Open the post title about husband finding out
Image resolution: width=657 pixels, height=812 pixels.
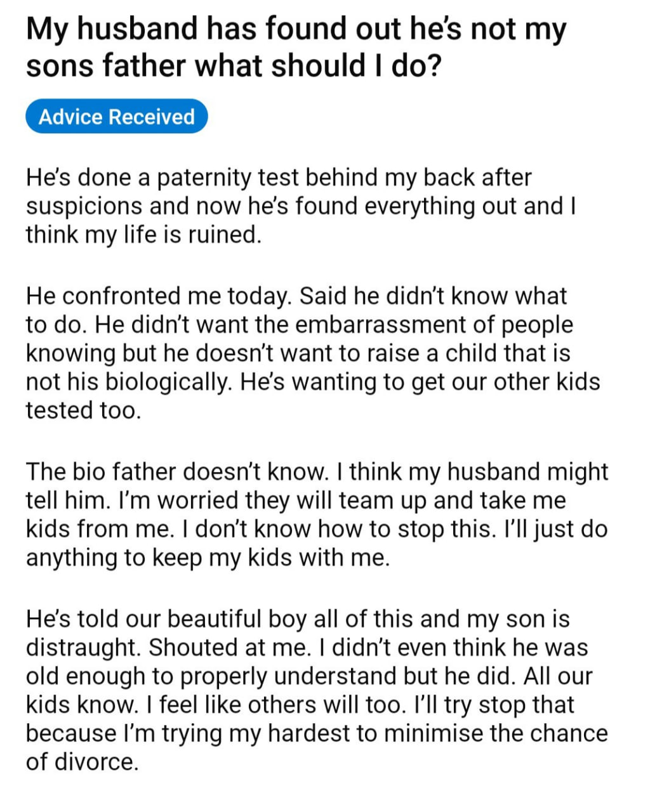coord(296,47)
